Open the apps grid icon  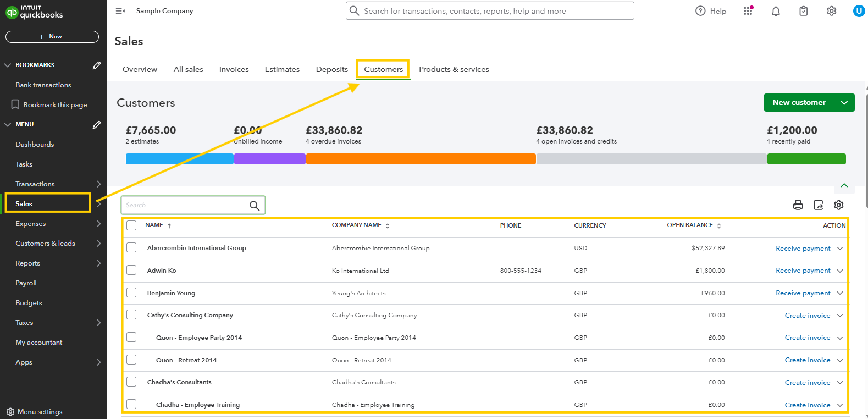pos(748,11)
